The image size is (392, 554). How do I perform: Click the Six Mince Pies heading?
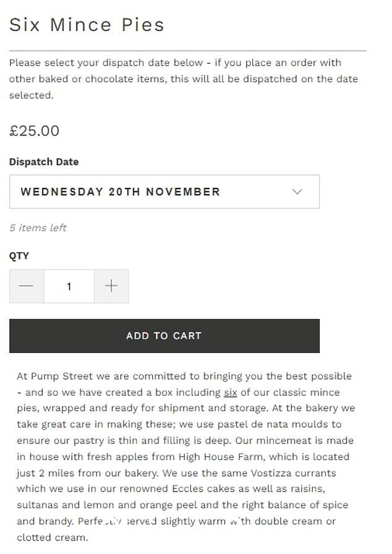click(x=87, y=25)
